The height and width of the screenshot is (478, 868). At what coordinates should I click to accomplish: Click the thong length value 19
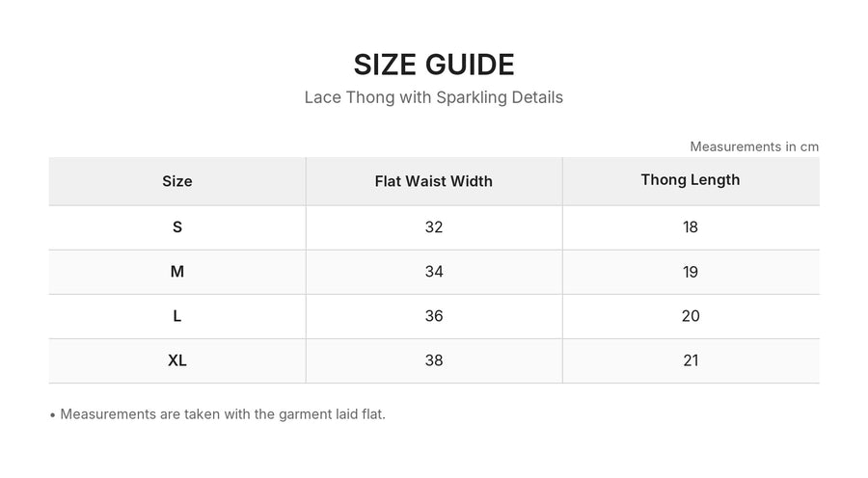[x=691, y=272]
